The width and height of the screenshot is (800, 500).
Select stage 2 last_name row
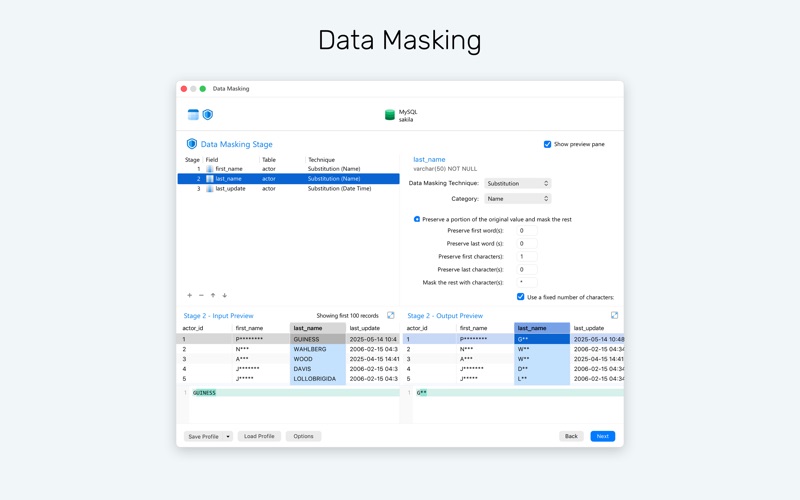coord(288,179)
